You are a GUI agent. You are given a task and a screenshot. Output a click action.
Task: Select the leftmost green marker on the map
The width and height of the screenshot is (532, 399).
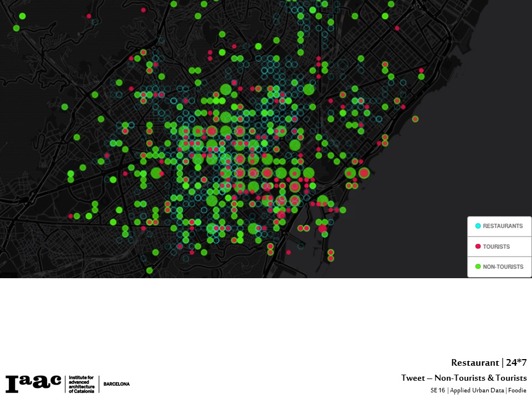[x=16, y=28]
